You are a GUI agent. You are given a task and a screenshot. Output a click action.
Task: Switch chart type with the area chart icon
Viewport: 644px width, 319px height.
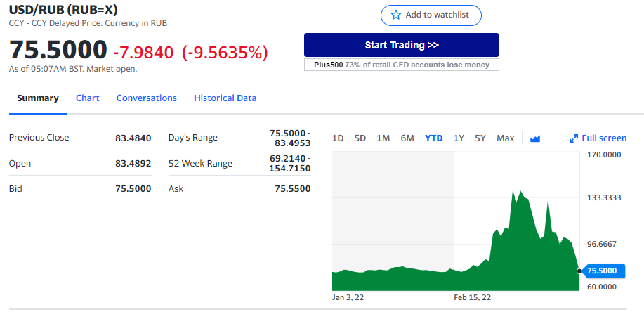pos(534,138)
